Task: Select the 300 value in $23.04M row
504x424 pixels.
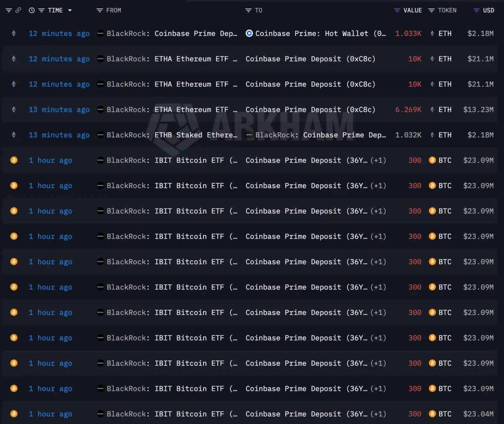Action: [x=415, y=414]
